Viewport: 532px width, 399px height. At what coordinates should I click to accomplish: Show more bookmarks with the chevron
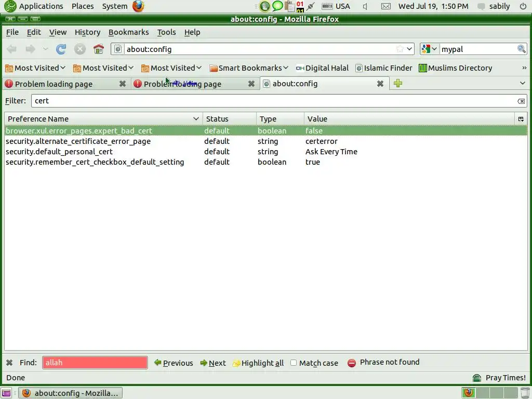(x=524, y=68)
